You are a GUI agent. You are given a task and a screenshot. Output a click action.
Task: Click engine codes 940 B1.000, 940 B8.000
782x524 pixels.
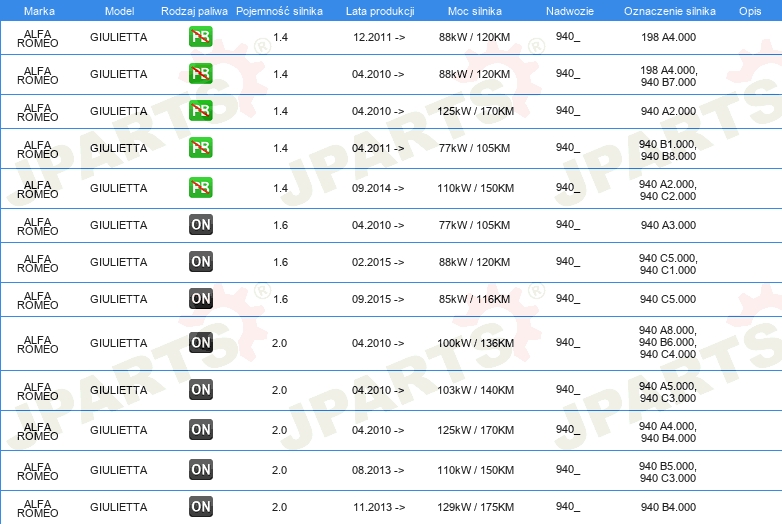pos(668,150)
